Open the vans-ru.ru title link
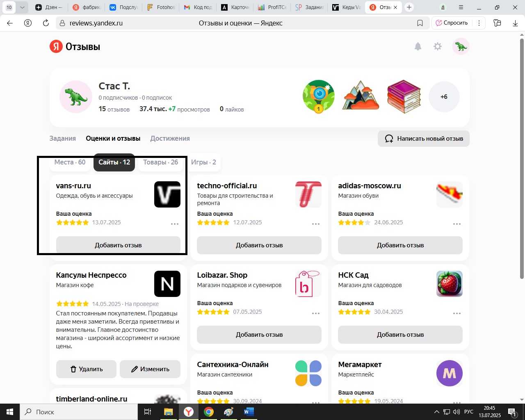525x420 pixels. pos(73,186)
